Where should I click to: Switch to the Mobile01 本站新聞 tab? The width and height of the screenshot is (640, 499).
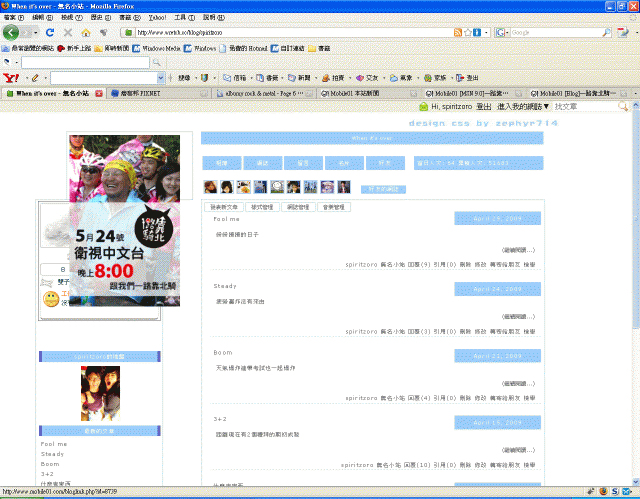tap(370, 93)
